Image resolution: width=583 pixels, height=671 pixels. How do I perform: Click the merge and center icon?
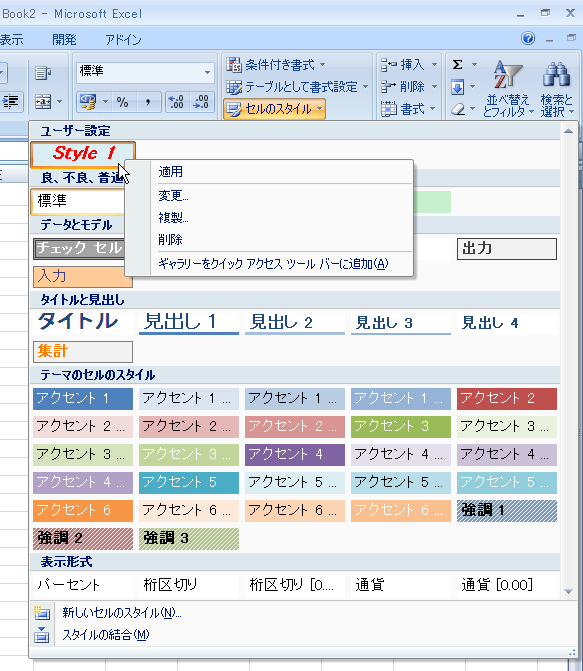coord(43,102)
